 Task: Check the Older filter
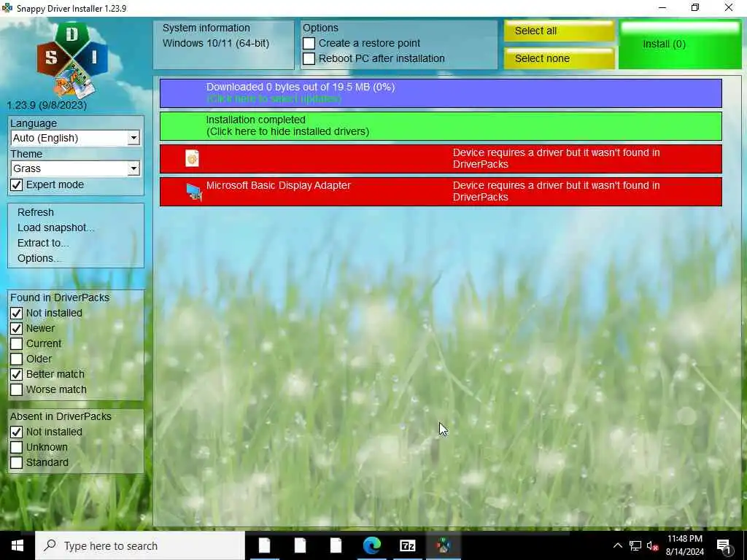point(16,359)
